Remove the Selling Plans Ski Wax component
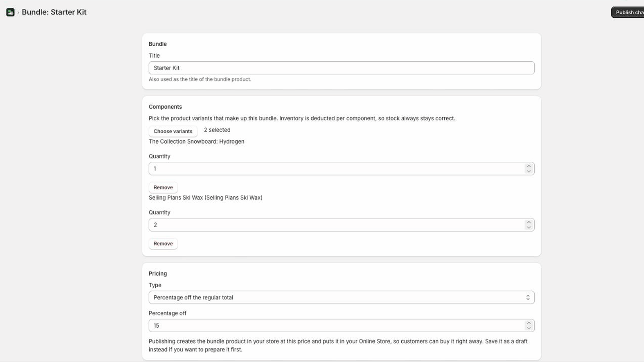Viewport: 644px width, 362px height. 163,244
